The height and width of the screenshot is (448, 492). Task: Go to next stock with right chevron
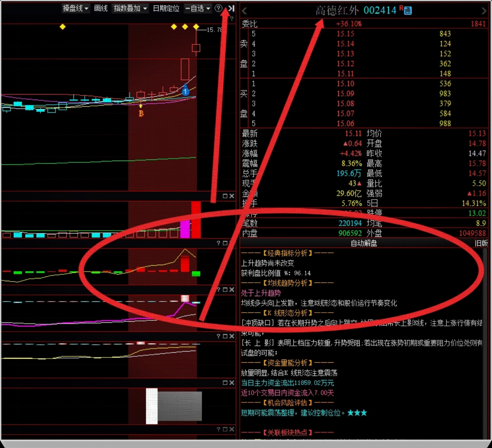[484, 11]
